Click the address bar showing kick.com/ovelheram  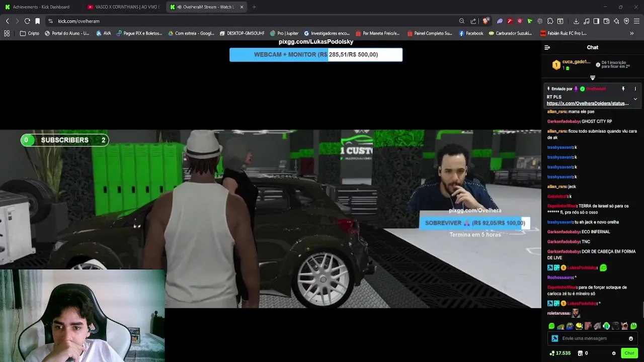click(252, 21)
